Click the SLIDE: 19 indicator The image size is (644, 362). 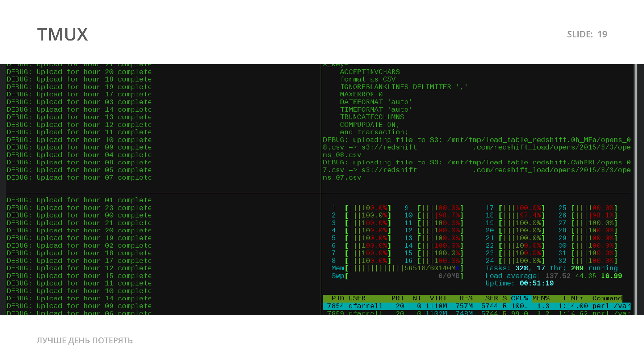coord(587,34)
